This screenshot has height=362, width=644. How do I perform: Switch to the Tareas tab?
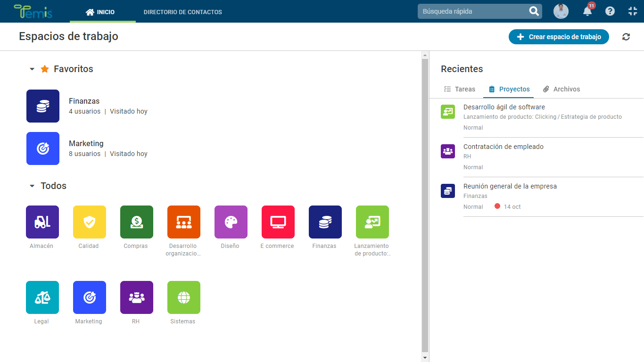[460, 89]
